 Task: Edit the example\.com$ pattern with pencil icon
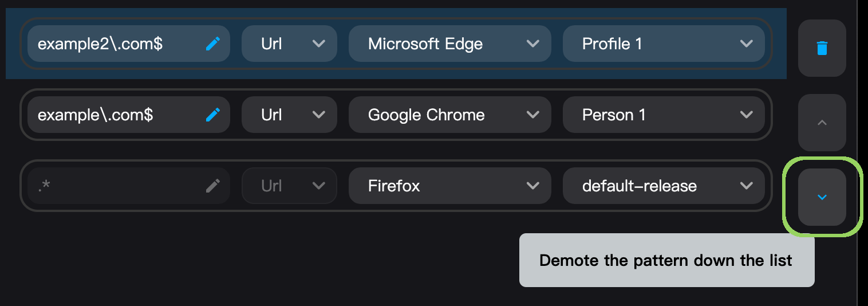tap(213, 115)
